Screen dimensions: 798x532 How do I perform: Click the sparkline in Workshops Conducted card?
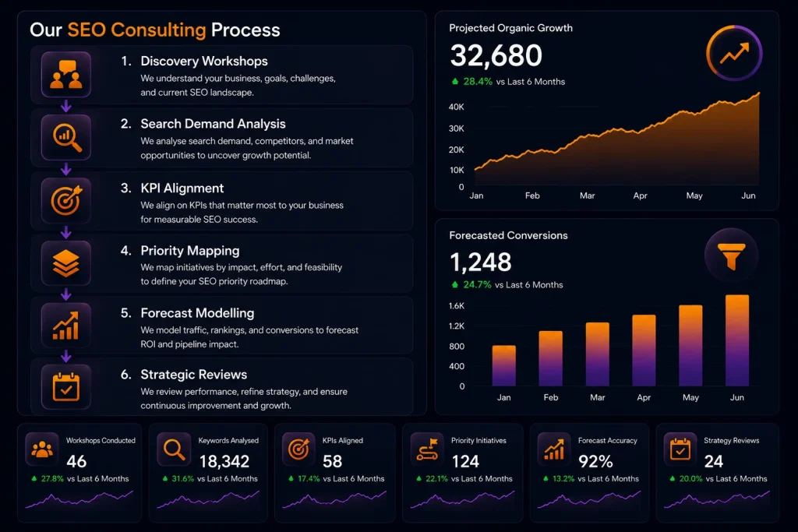point(79,499)
